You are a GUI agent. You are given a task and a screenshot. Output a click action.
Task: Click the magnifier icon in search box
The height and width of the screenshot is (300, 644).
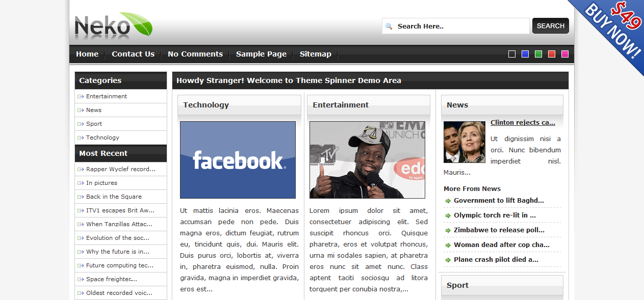point(389,26)
